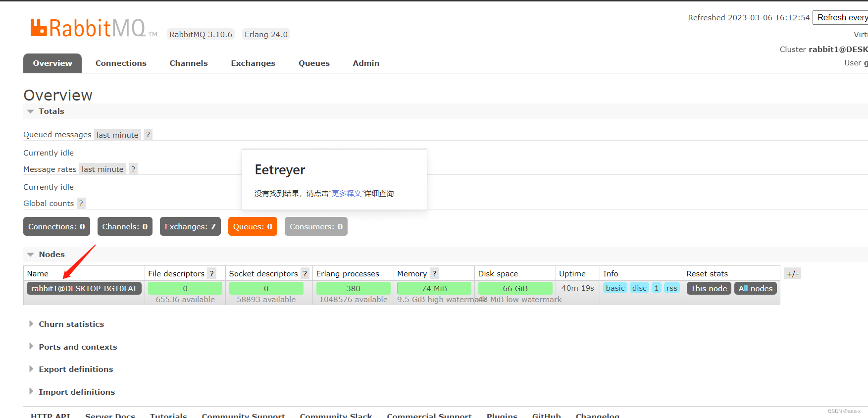Click the Erlang 24.0 version label
Image resolution: width=868 pixels, height=418 pixels.
click(x=266, y=34)
